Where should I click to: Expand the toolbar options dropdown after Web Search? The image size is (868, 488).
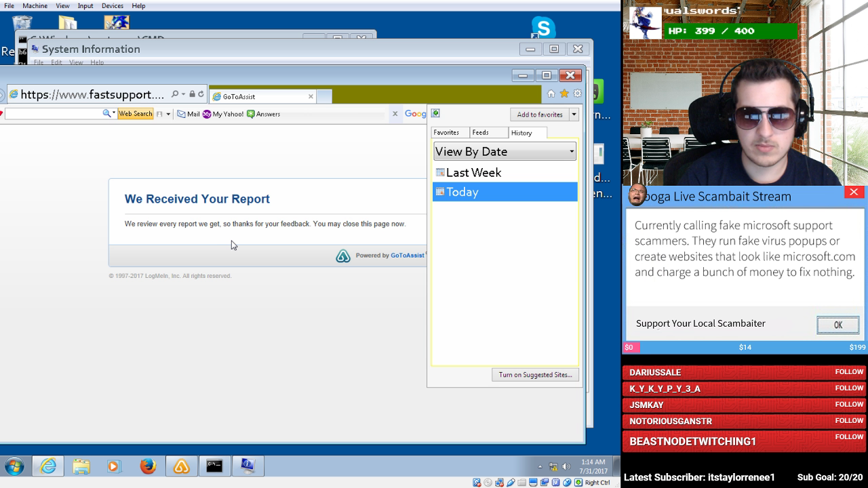(168, 114)
